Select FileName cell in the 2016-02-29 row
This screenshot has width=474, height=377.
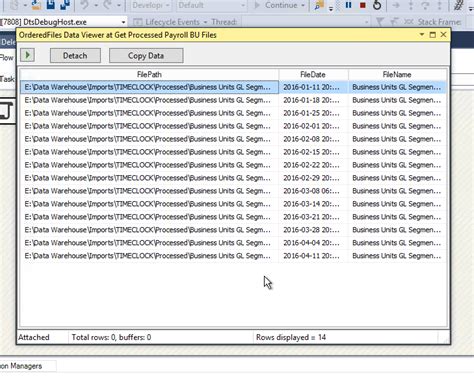tap(397, 178)
